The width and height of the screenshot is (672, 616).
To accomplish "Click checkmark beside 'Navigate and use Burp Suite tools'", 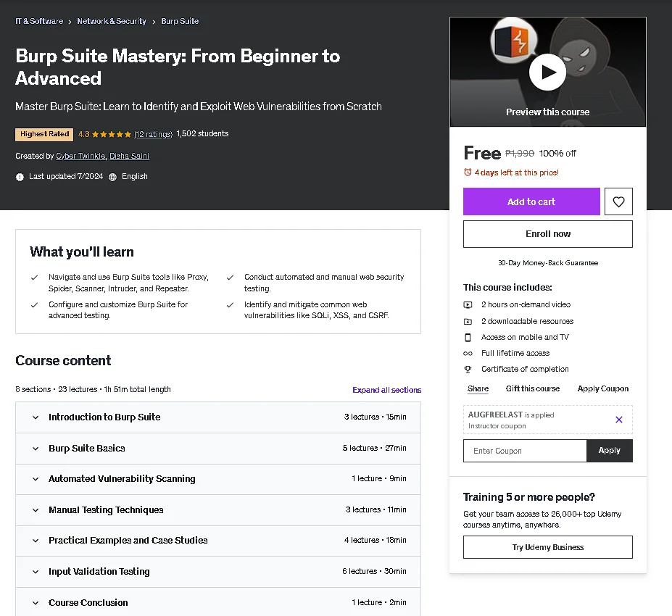I will 34,278.
